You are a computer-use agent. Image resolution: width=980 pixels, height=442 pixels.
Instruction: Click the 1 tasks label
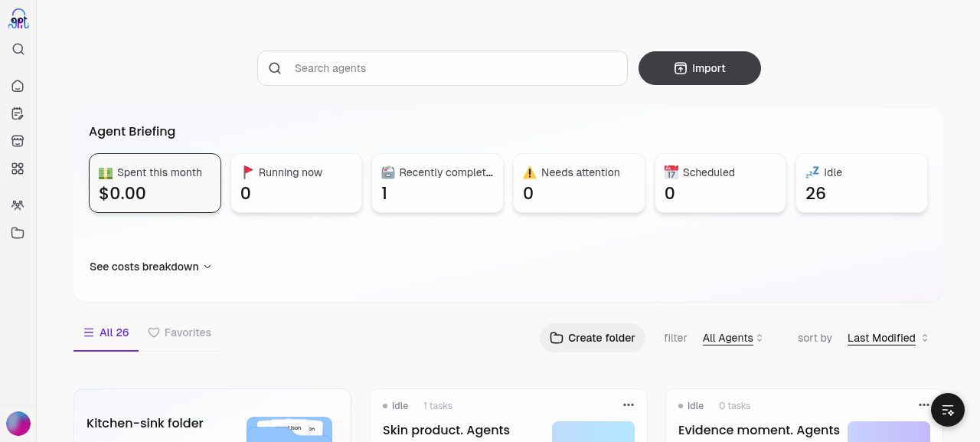click(438, 406)
